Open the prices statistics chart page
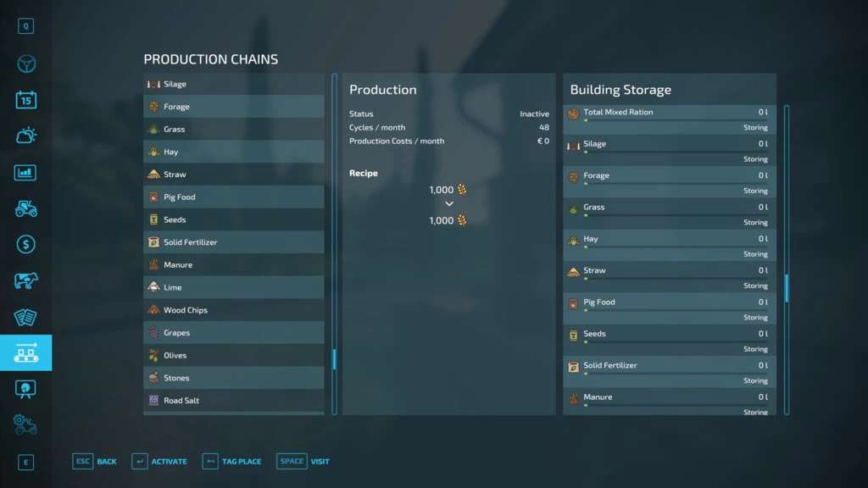Image resolution: width=868 pixels, height=488 pixels. pos(25,172)
